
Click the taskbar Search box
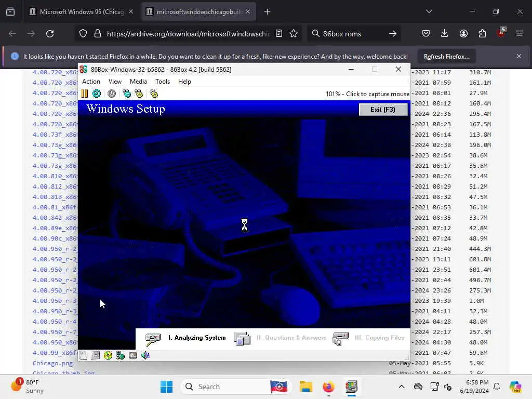click(x=237, y=387)
